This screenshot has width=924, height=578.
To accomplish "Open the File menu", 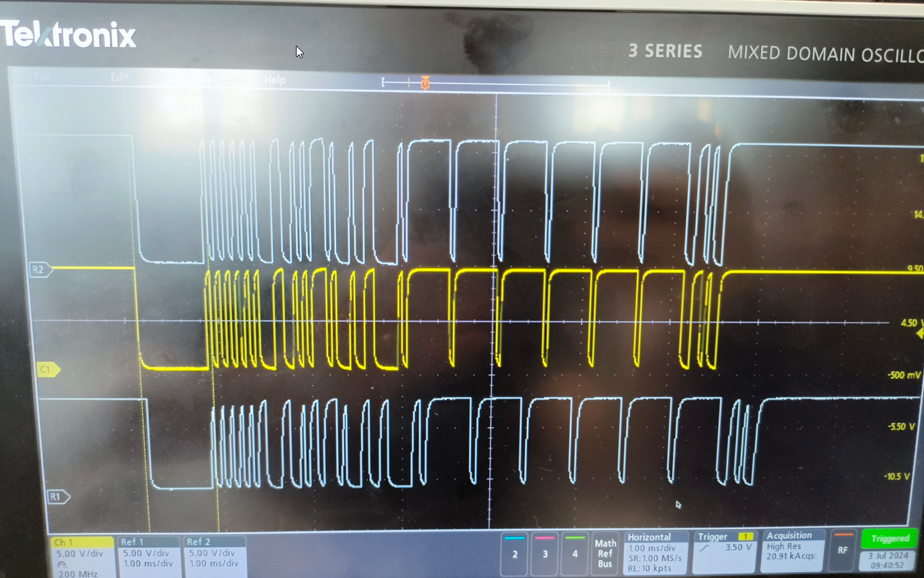I will pyautogui.click(x=42, y=76).
